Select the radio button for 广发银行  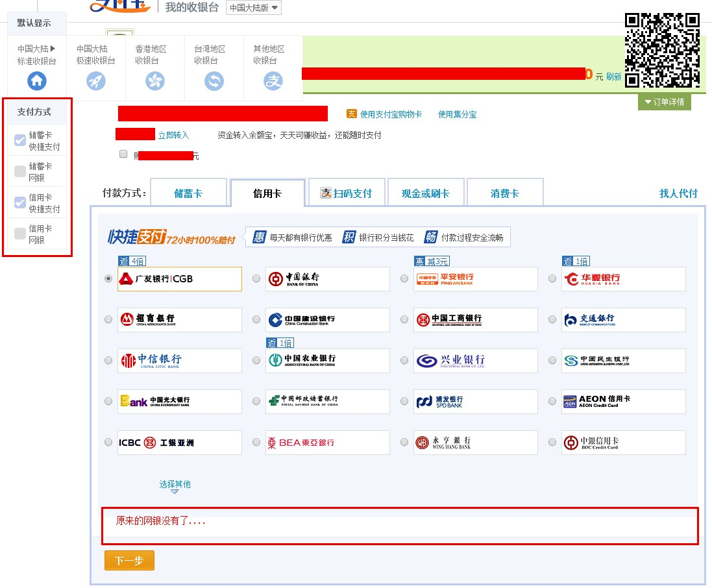coord(108,278)
